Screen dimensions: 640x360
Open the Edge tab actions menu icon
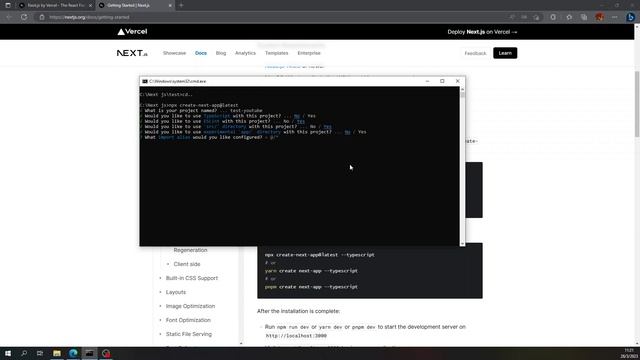(x=8, y=5)
